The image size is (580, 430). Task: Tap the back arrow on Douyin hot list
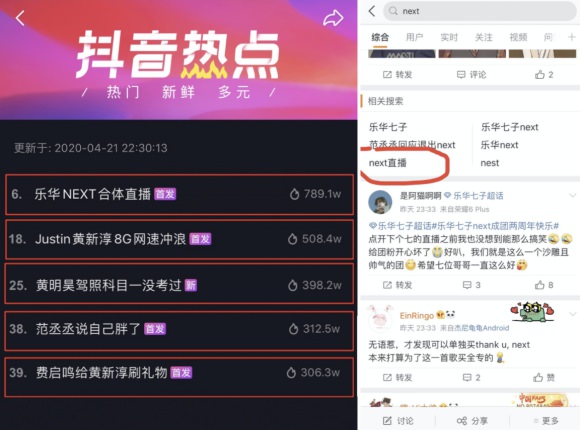click(20, 18)
